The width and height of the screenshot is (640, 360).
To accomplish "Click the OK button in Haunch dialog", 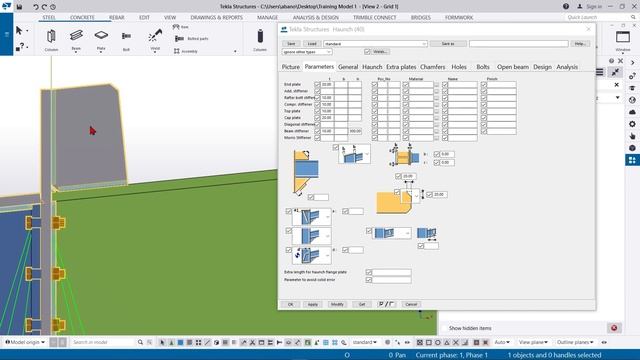I will point(291,304).
